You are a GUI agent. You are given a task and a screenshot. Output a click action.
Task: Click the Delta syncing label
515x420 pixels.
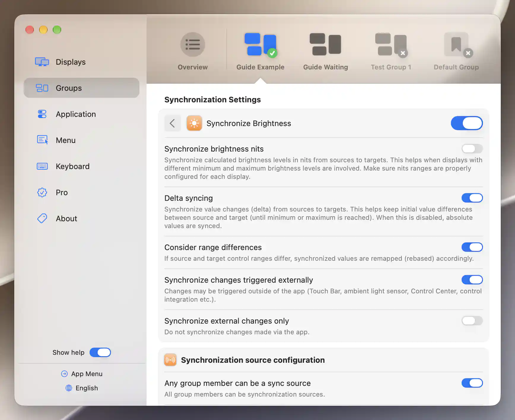tap(188, 198)
